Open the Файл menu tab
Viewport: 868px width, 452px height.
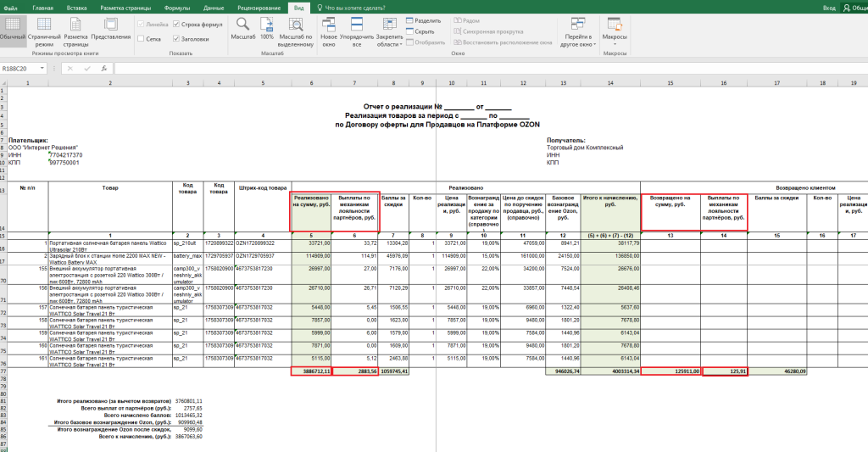[10, 8]
